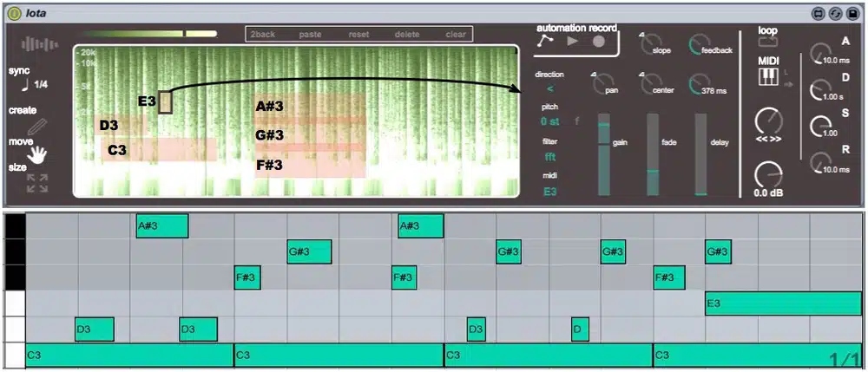868x372 pixels.
Task: Click the waveform sample icon
Action: click(39, 44)
